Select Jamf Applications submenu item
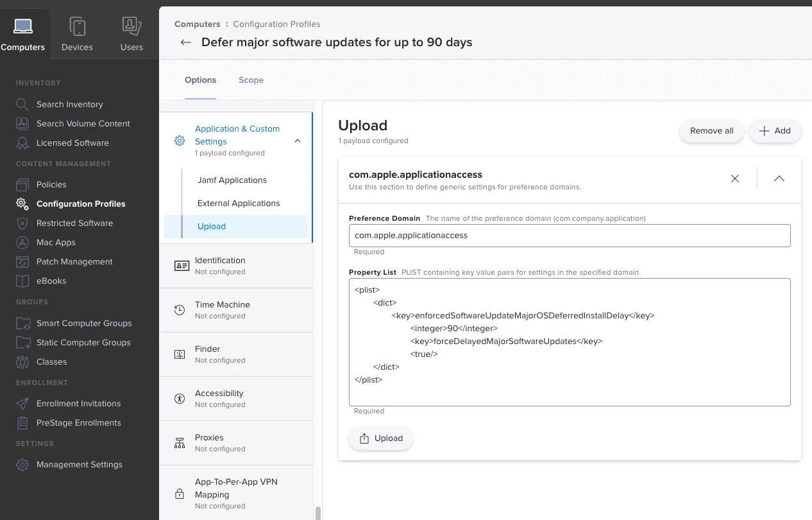 232,180
